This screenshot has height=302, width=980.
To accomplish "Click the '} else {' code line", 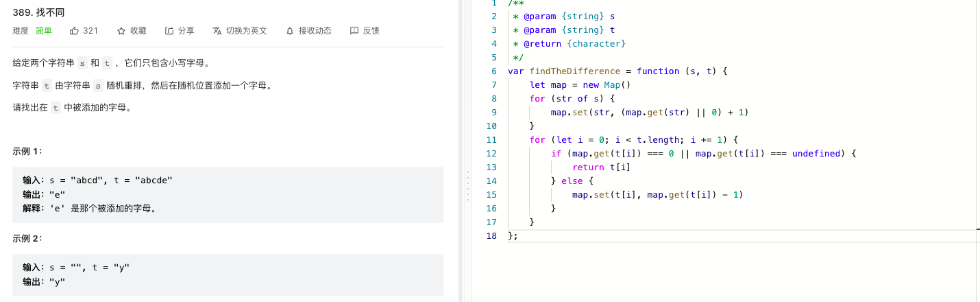I will point(572,181).
